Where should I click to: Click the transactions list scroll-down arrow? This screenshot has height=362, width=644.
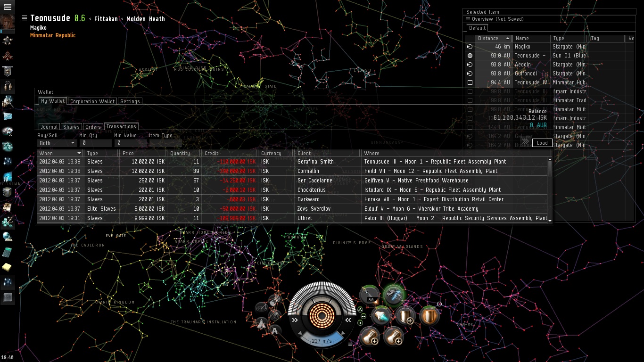[x=550, y=220]
